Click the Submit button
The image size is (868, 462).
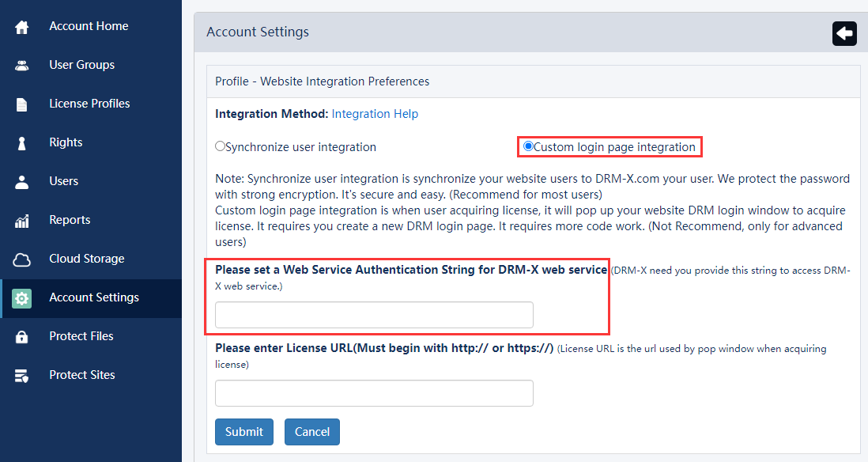tap(243, 432)
